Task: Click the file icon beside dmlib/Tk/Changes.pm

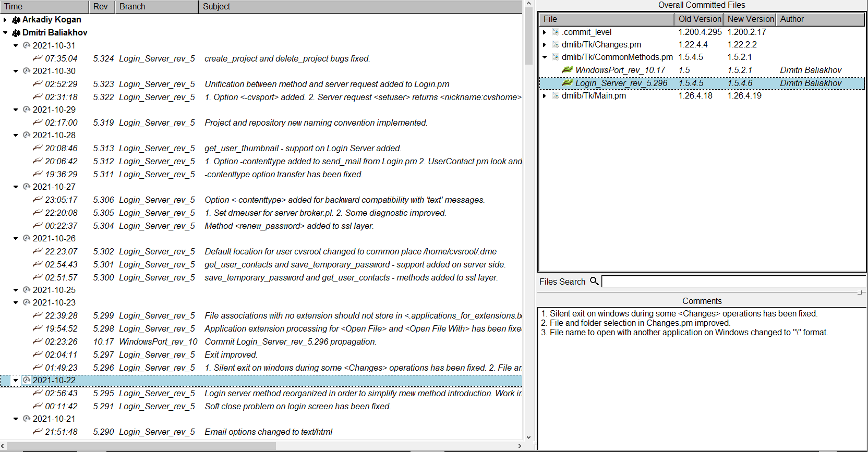Action: (x=556, y=45)
